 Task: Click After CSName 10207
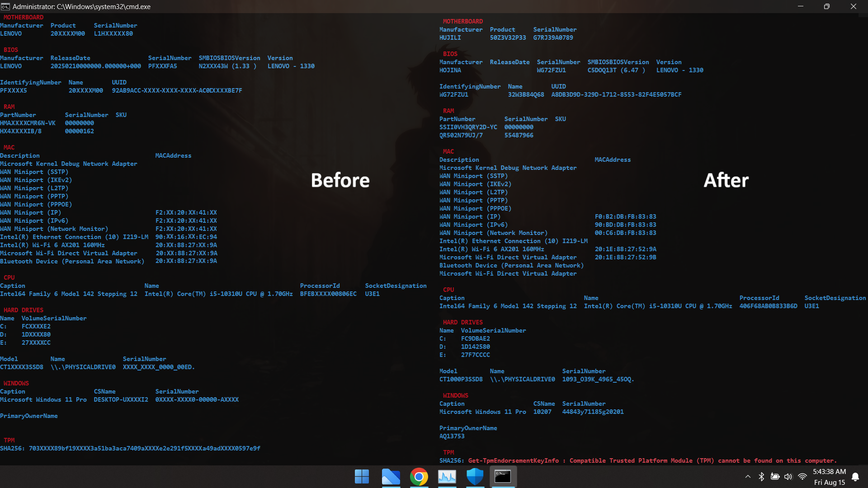pyautogui.click(x=542, y=412)
